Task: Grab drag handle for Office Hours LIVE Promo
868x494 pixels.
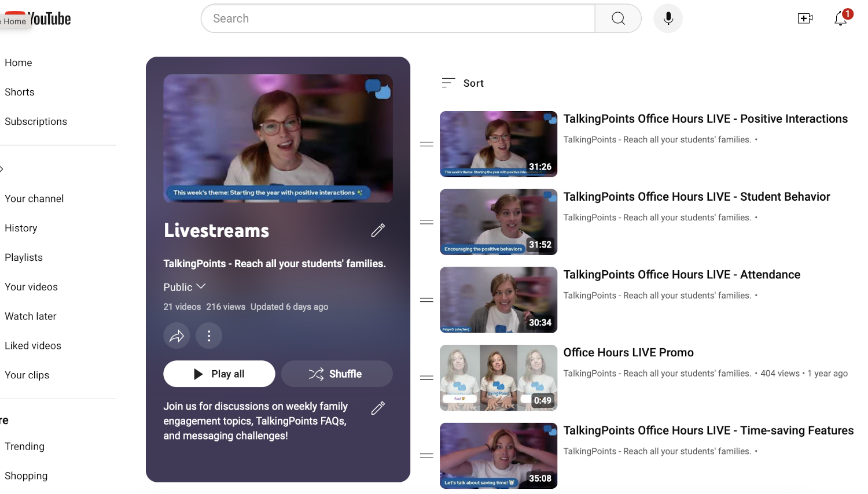Action: [x=426, y=378]
